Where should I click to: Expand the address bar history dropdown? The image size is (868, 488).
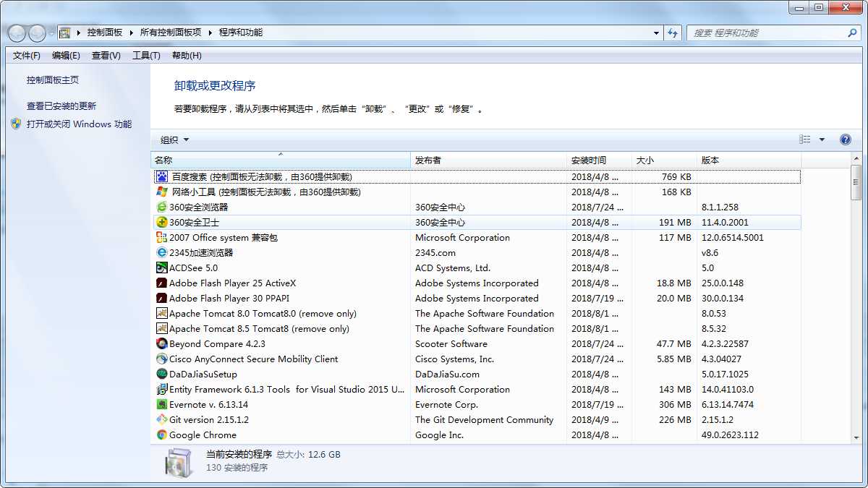tap(656, 33)
